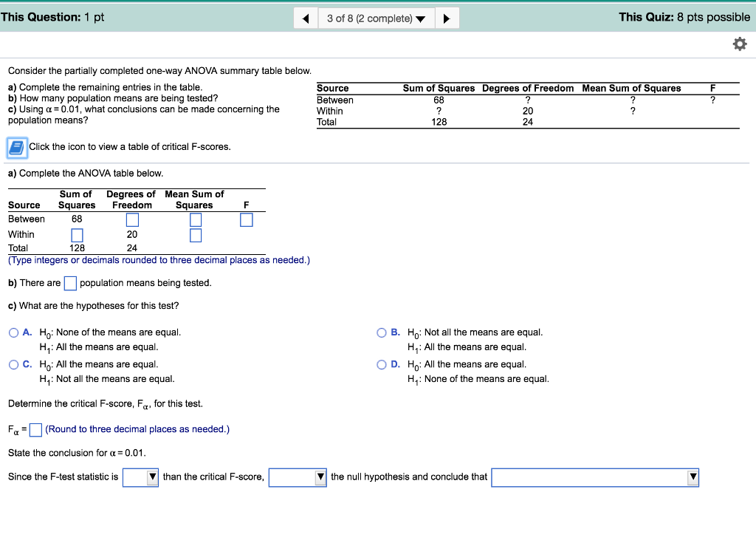Select answer option A radio button
Viewport: 756px width, 543px height.
point(13,332)
